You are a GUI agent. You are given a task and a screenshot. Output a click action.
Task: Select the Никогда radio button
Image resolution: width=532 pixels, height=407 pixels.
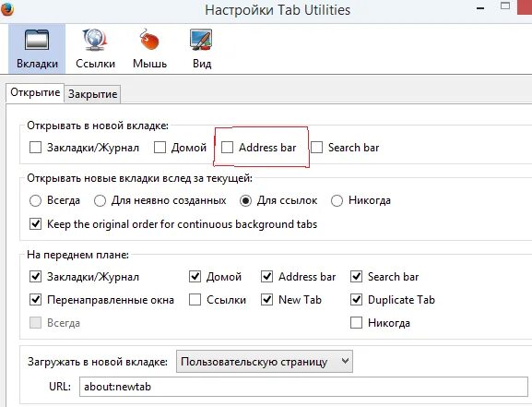pos(337,200)
